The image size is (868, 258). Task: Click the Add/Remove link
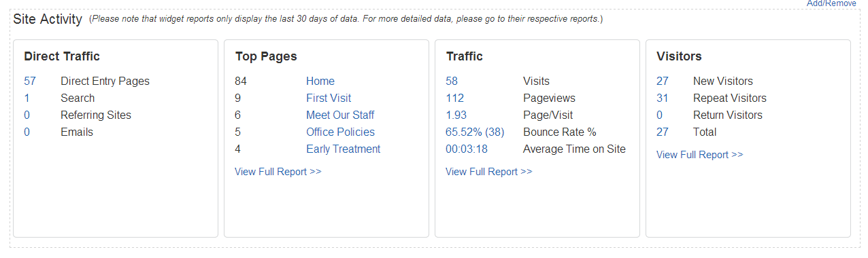point(831,3)
